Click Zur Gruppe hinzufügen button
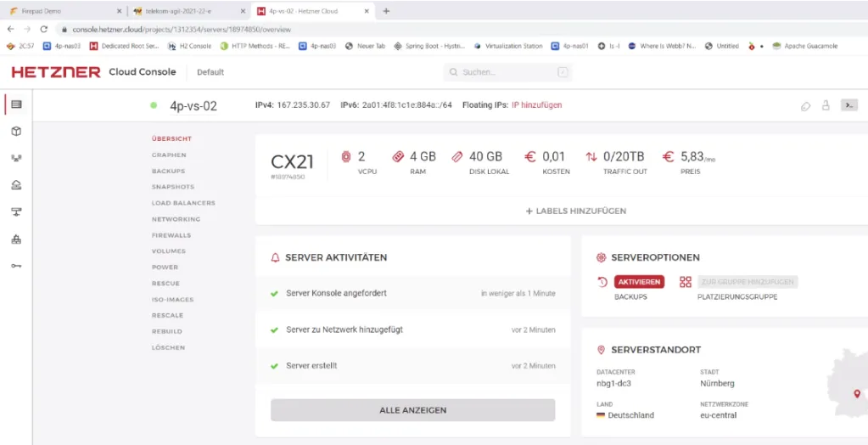 [x=748, y=282]
